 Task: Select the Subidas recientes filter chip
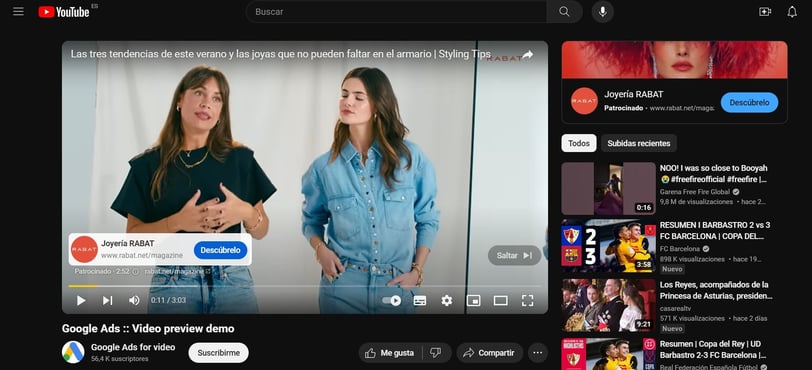(x=639, y=143)
